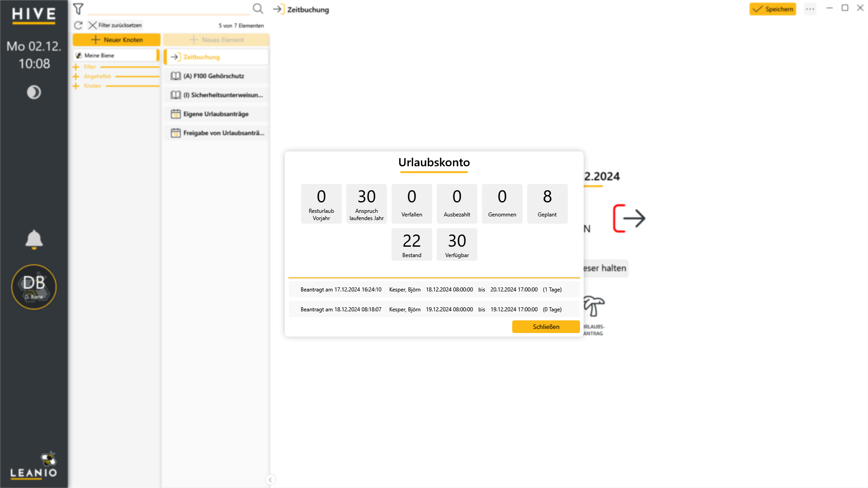Click the Genommen tile

point(502,204)
